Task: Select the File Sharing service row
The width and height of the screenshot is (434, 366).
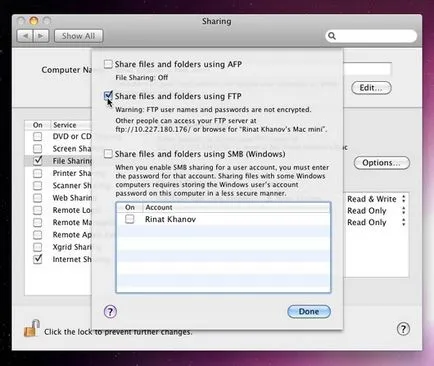Action: [58, 161]
